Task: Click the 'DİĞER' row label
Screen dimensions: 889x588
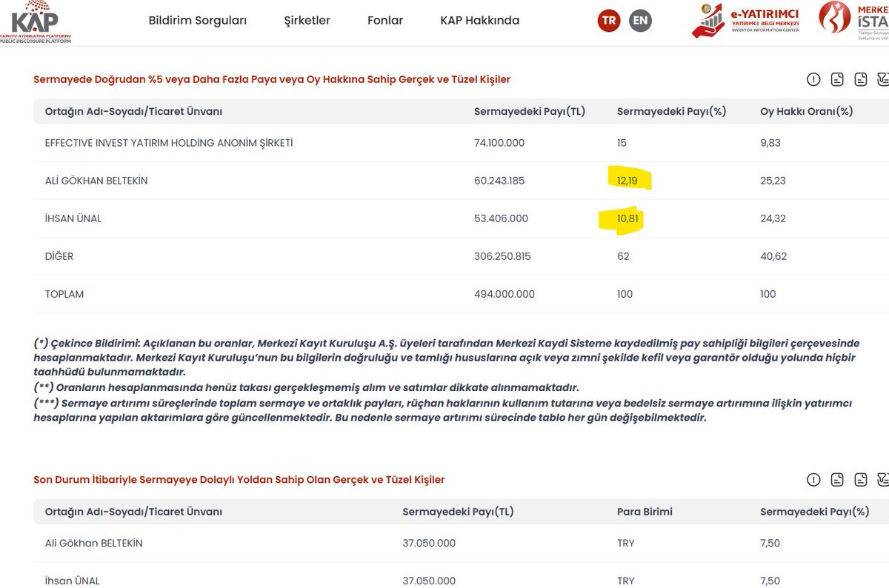Action: (x=59, y=256)
